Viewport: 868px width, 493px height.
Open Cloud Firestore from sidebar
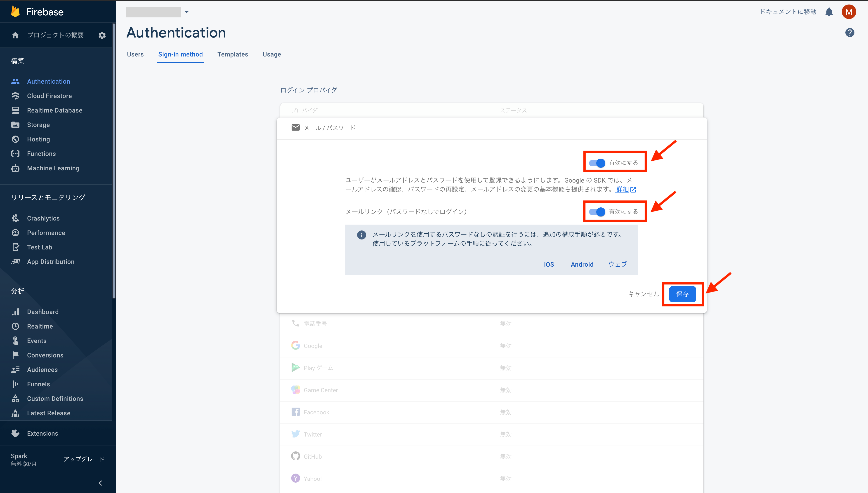tap(49, 96)
